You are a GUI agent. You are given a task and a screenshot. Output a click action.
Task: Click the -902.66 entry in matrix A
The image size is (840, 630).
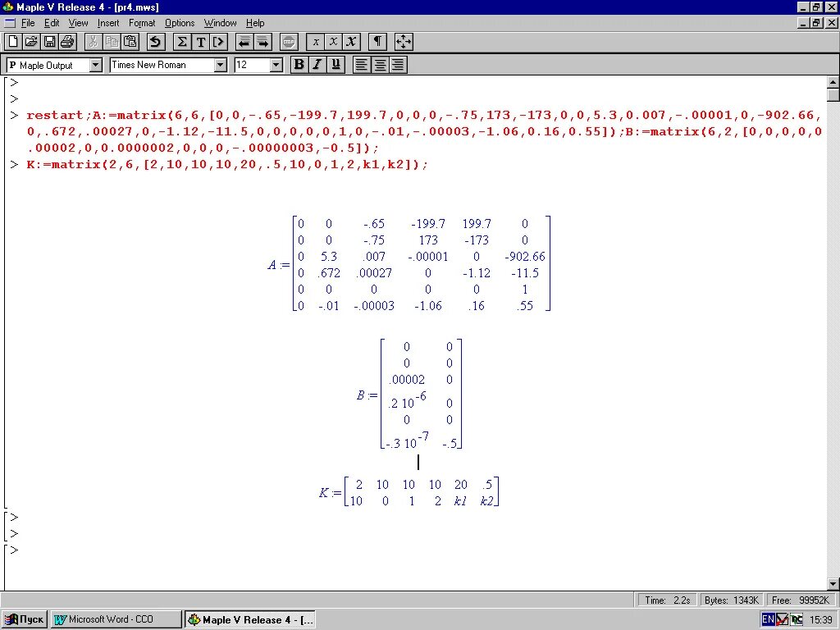[524, 257]
